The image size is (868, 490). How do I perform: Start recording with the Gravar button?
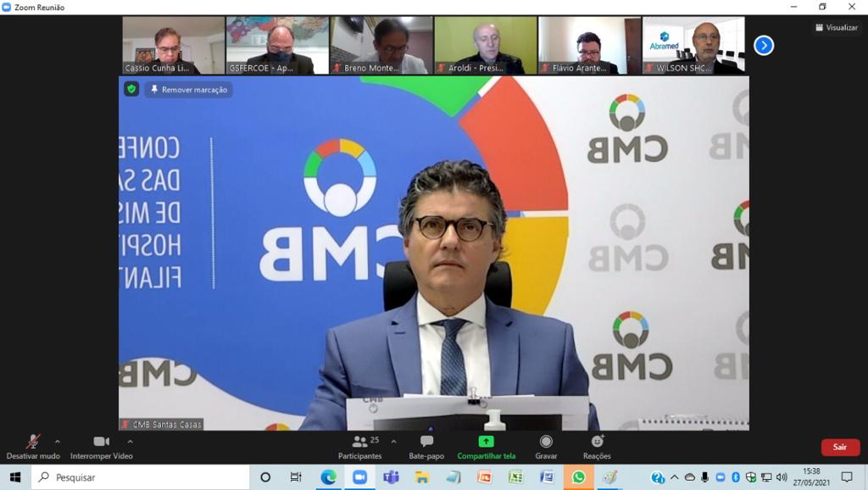[x=546, y=448]
